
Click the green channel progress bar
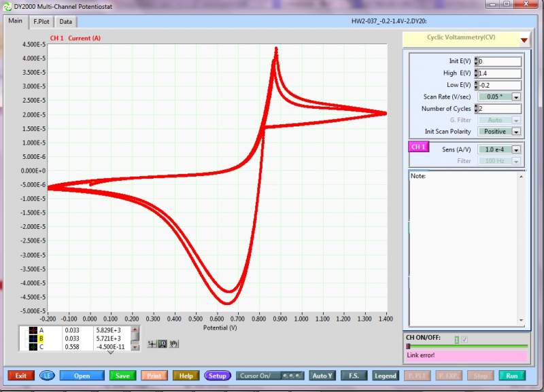click(x=469, y=346)
